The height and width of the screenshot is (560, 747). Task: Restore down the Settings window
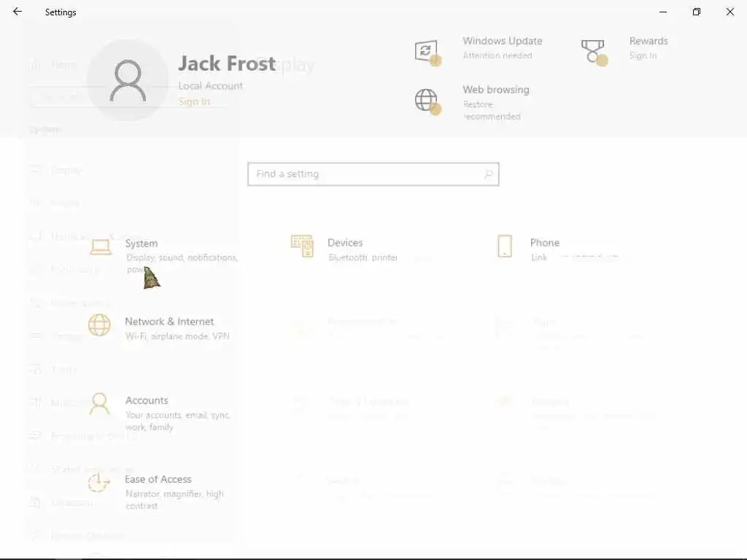point(697,12)
